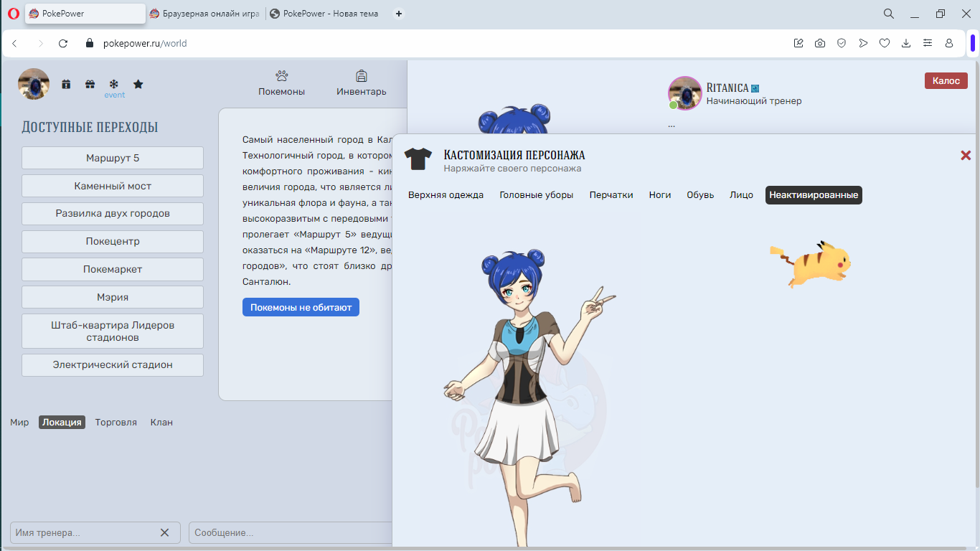Image resolution: width=980 pixels, height=551 pixels.
Task: Select the Локация chat channel
Action: click(x=62, y=423)
